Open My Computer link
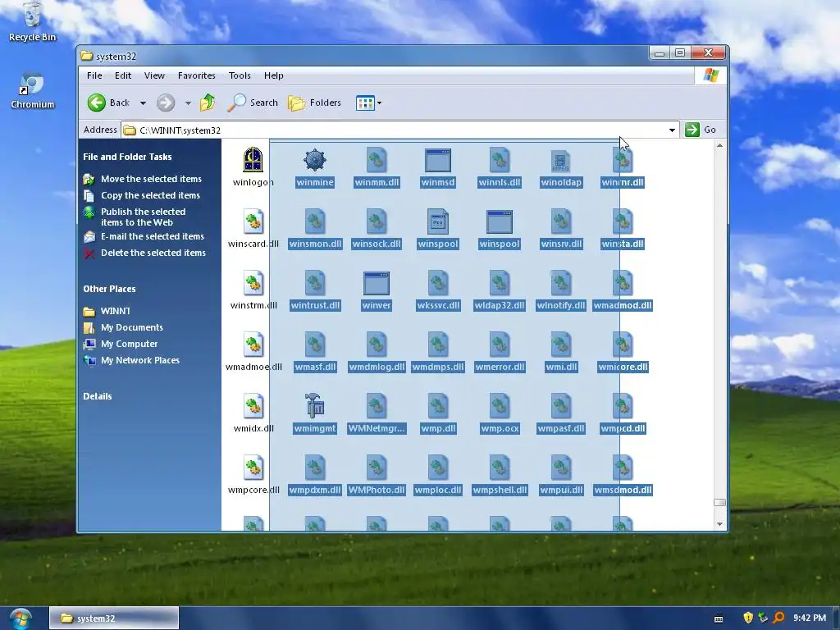Image resolution: width=840 pixels, height=630 pixels. [129, 344]
